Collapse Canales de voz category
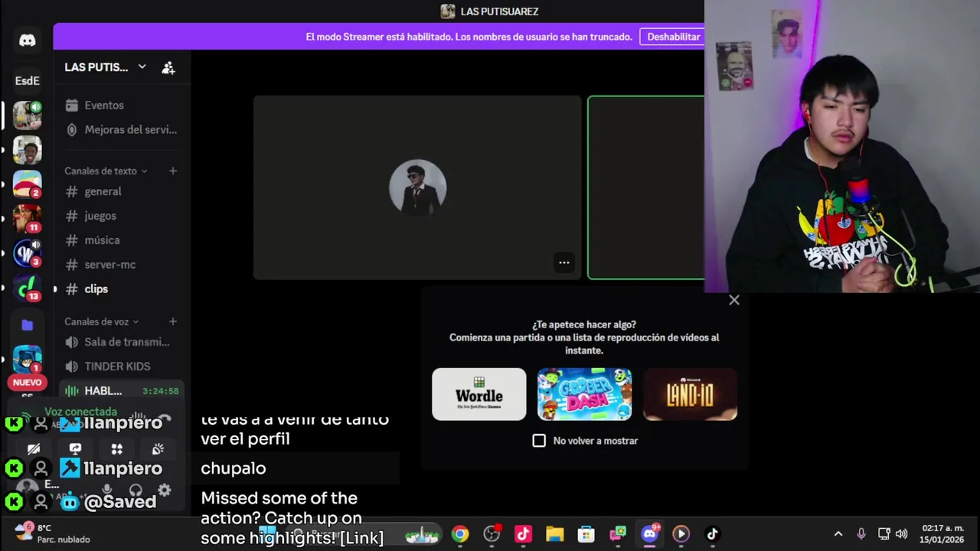 pyautogui.click(x=101, y=321)
